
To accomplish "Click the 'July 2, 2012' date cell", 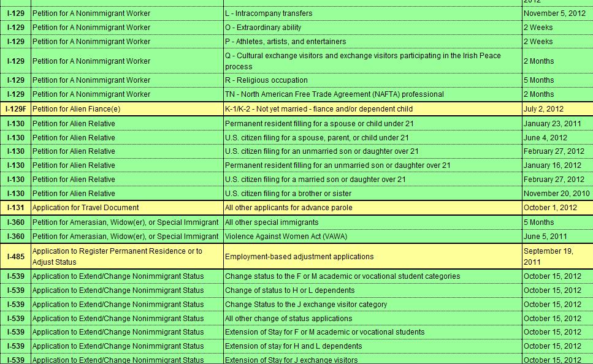I will point(557,109).
